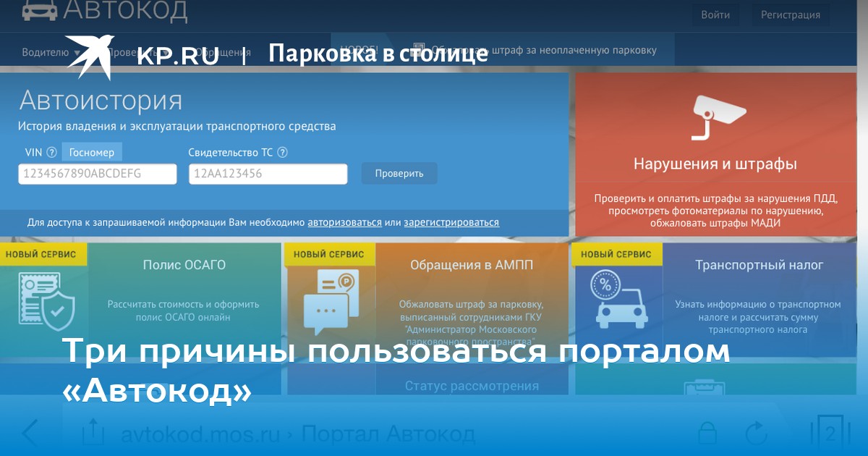Open the browser tabs counter icon
The width and height of the screenshot is (868, 456).
[x=829, y=433]
